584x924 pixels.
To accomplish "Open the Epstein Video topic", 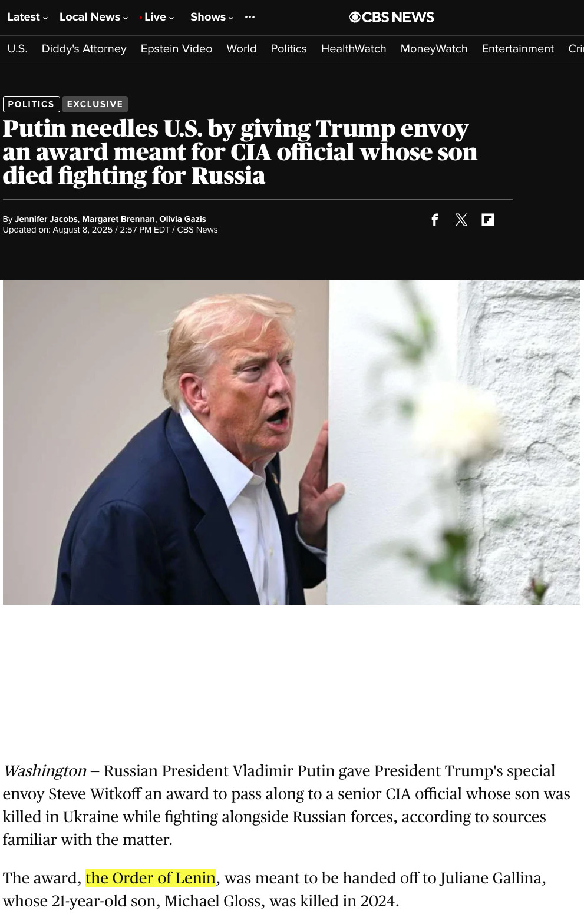I will coord(176,49).
